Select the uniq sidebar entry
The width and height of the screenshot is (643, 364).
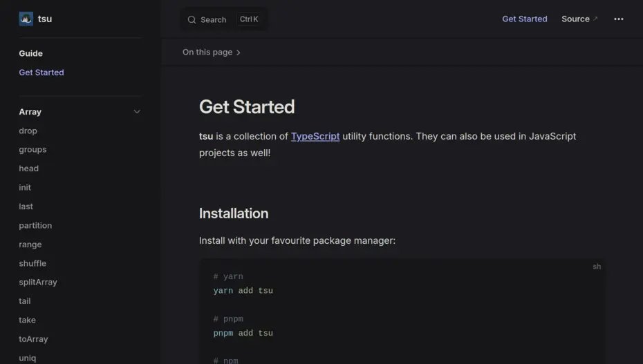(x=28, y=358)
